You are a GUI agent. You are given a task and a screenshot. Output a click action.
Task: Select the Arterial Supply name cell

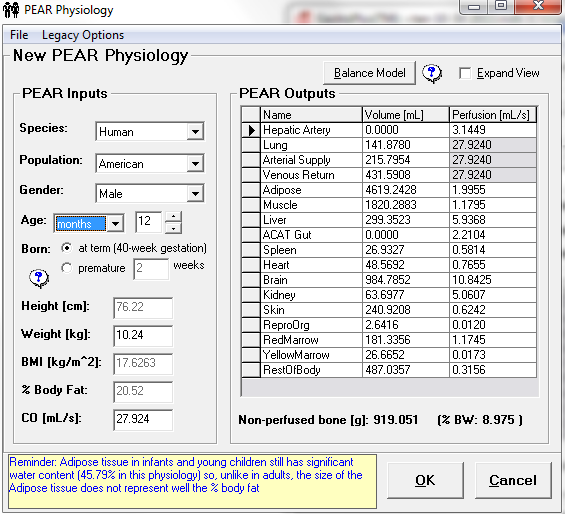pos(311,160)
